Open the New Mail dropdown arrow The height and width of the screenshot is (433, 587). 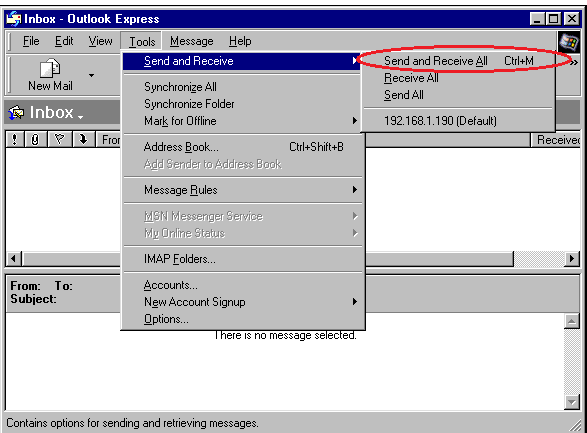(91, 75)
